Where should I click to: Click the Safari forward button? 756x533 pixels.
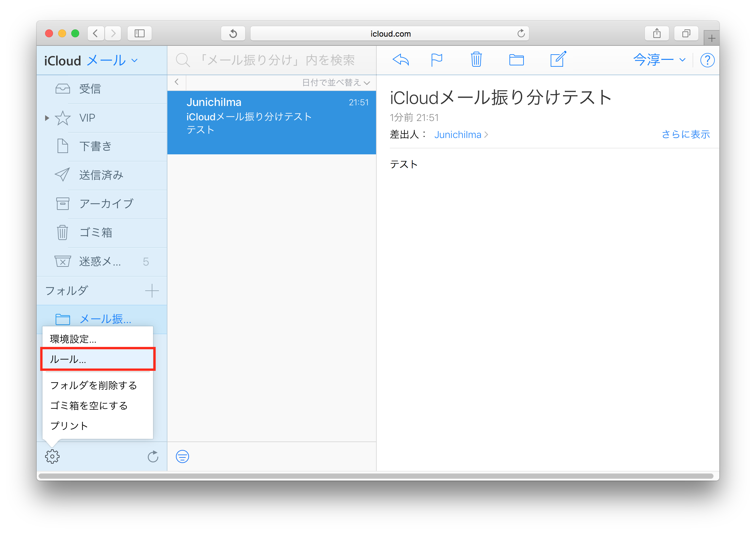pyautogui.click(x=113, y=33)
